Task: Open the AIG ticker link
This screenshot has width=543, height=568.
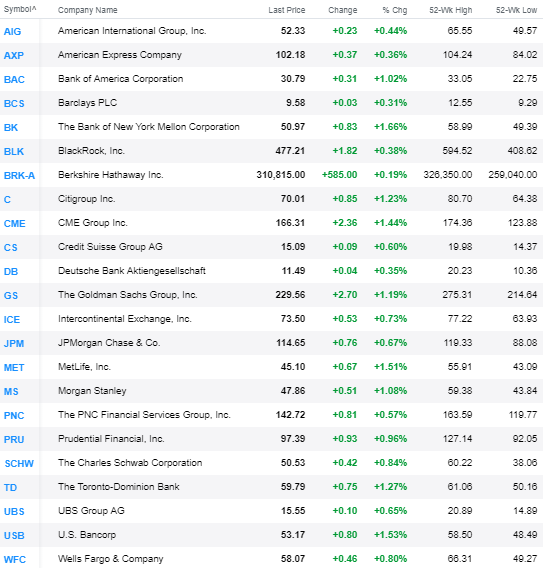Action: (12, 32)
